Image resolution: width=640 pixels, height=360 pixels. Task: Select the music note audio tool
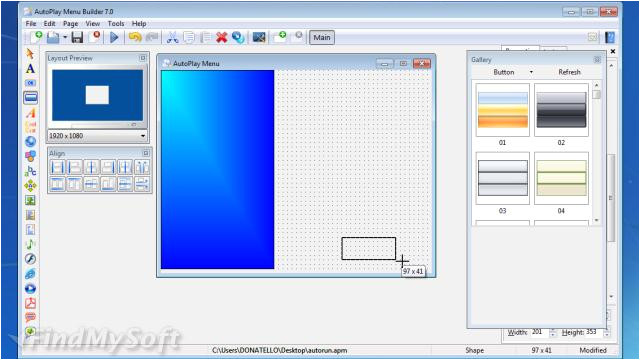30,244
